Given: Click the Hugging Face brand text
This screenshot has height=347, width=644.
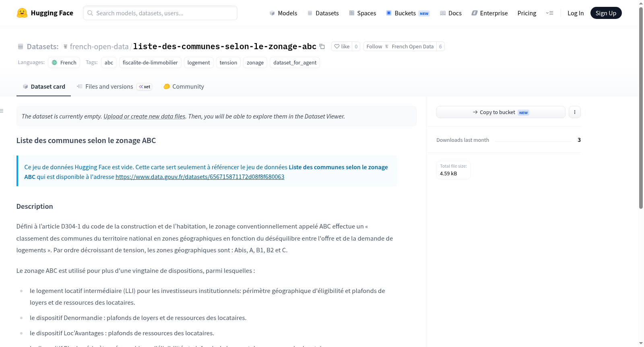Looking at the screenshot, I should (x=52, y=13).
